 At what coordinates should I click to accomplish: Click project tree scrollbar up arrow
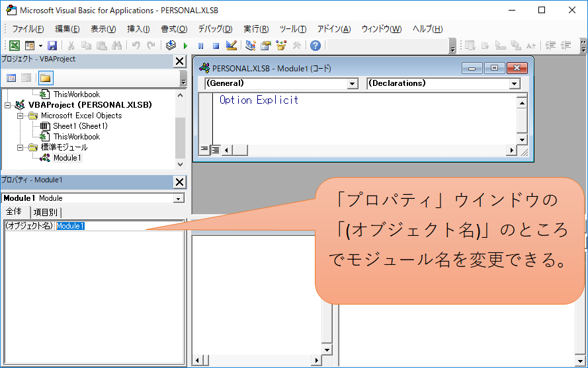click(181, 95)
